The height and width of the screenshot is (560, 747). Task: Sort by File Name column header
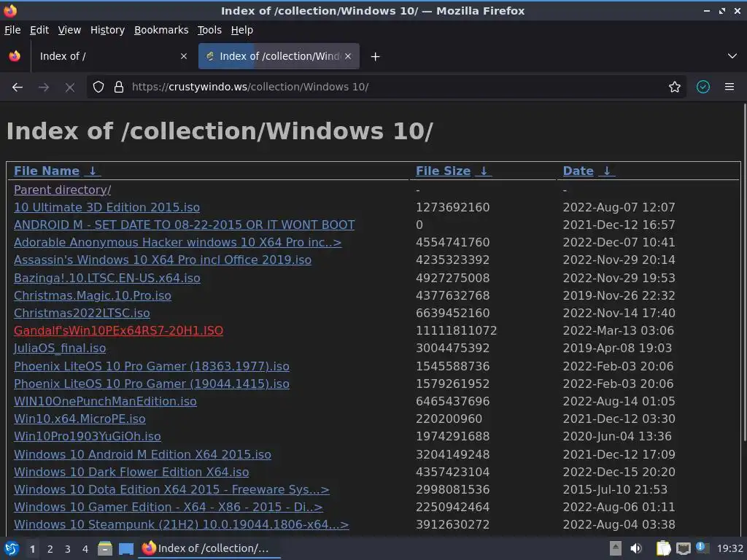(47, 171)
